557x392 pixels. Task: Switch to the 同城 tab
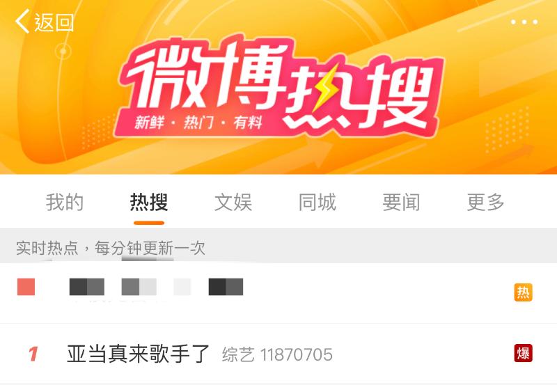(x=317, y=202)
